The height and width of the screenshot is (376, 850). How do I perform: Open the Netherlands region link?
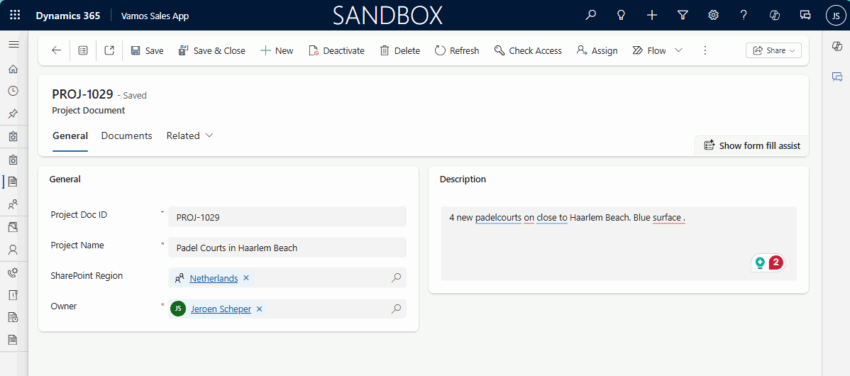214,278
